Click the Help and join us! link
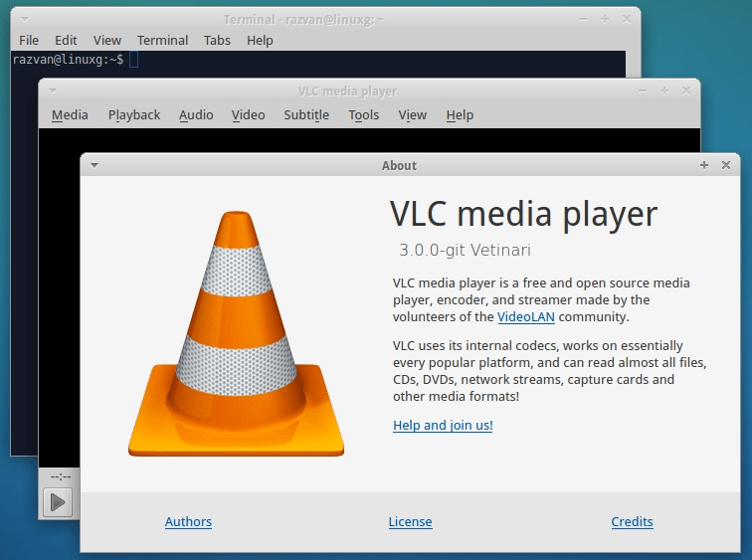752x560 pixels. 443,426
